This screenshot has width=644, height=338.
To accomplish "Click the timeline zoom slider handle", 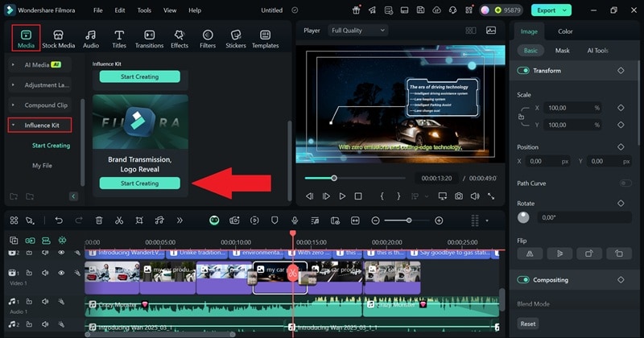I will (409, 221).
